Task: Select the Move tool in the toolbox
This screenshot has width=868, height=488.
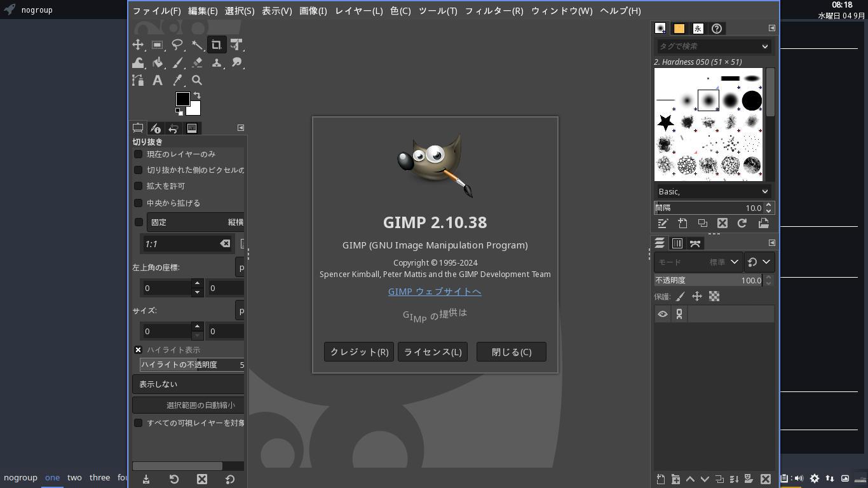Action: click(x=138, y=44)
